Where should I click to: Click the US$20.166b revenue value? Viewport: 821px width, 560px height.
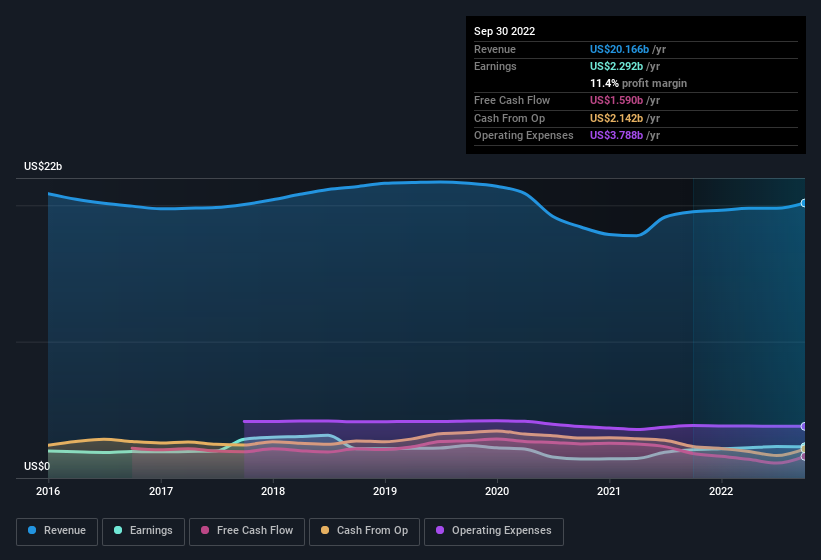coord(619,49)
